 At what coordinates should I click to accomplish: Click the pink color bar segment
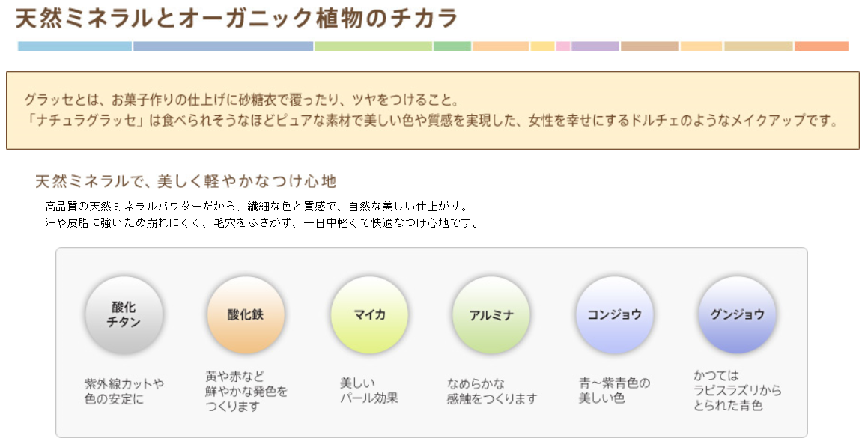pyautogui.click(x=563, y=46)
